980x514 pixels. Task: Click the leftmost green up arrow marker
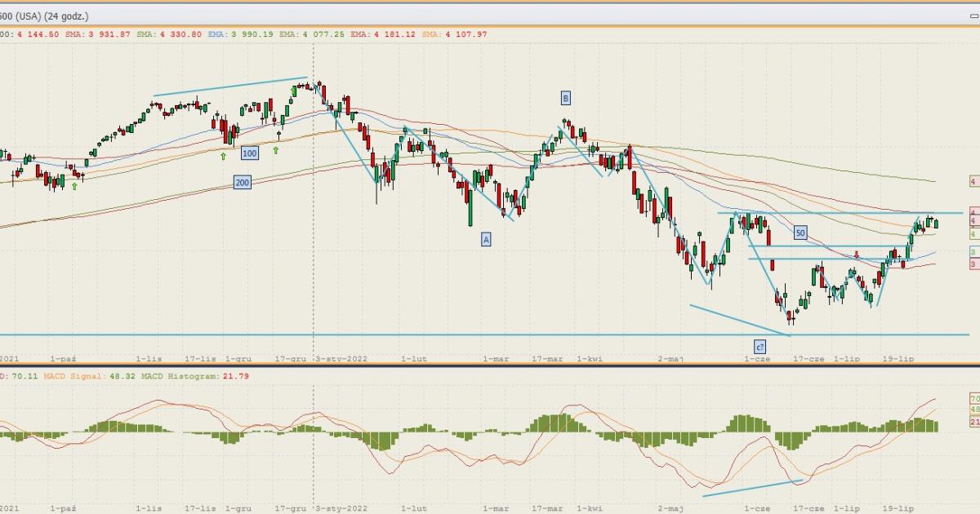point(74,186)
